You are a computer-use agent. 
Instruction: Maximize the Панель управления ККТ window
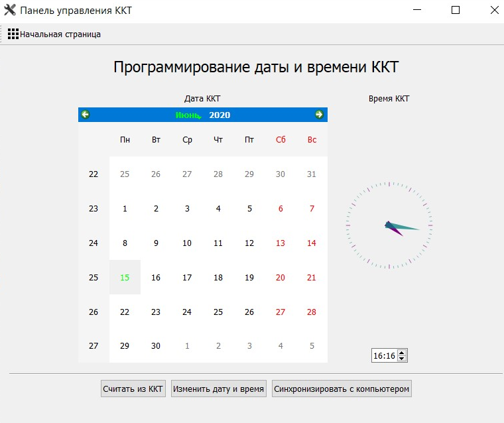456,10
